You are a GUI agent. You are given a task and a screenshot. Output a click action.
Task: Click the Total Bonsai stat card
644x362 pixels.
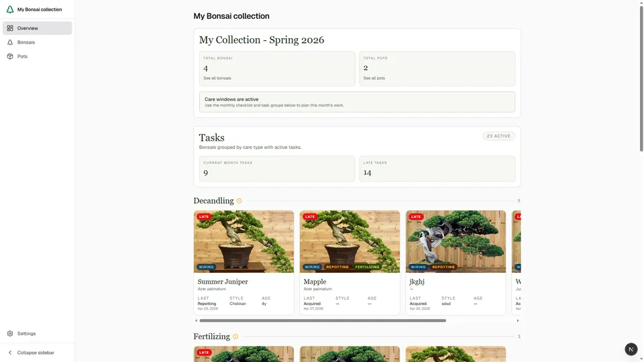[x=277, y=68]
